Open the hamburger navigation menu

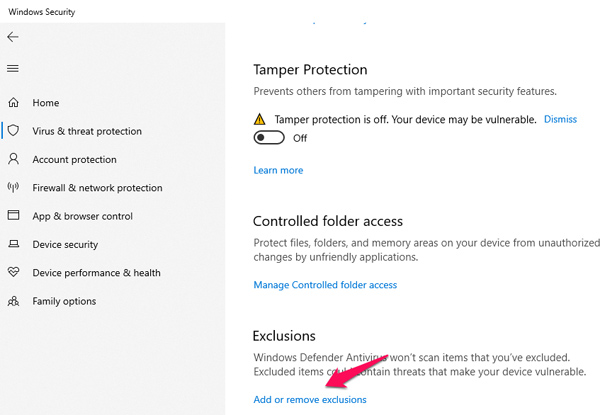[x=13, y=69]
